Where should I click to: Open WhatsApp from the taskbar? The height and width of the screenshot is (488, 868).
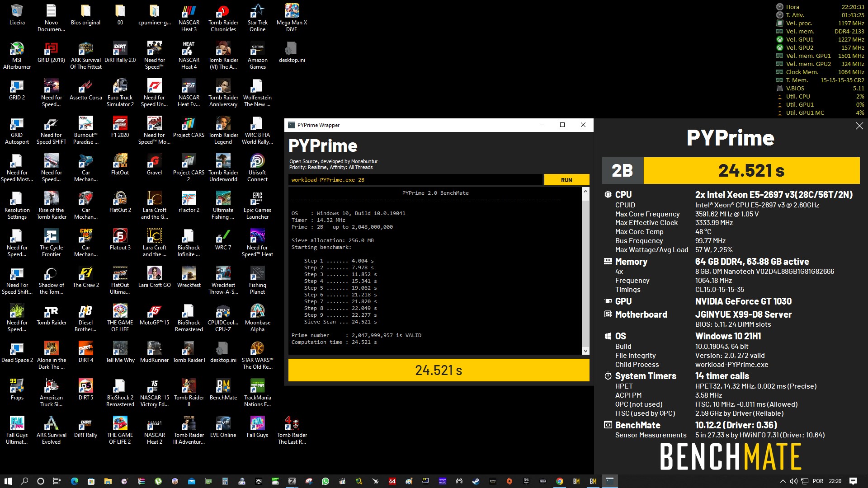(325, 481)
